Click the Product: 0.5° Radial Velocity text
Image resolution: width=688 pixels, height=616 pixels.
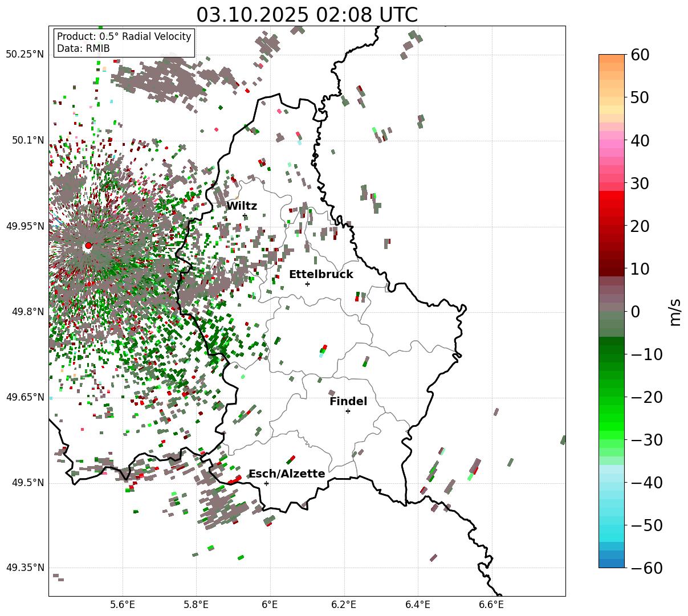pos(124,36)
